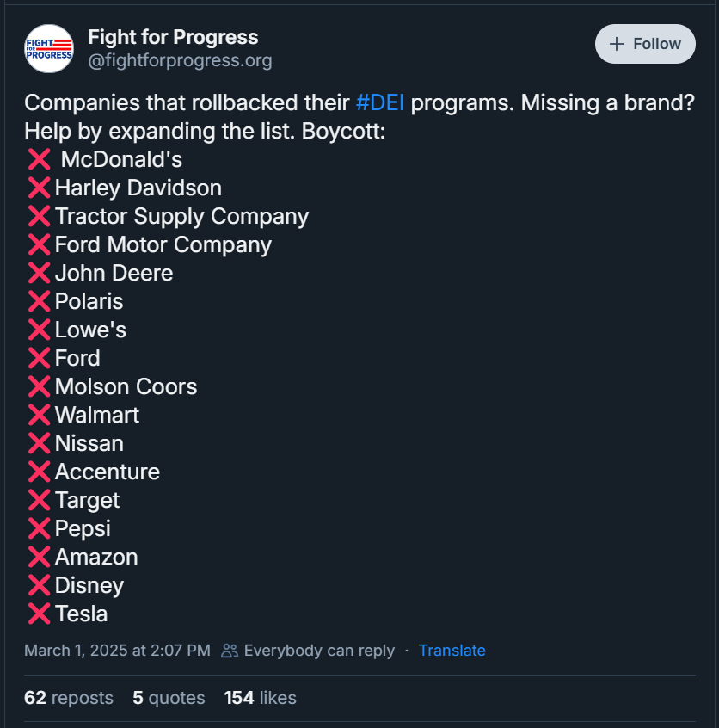The image size is (719, 728).
Task: Click the red X before Amazon
Action: coord(39,557)
